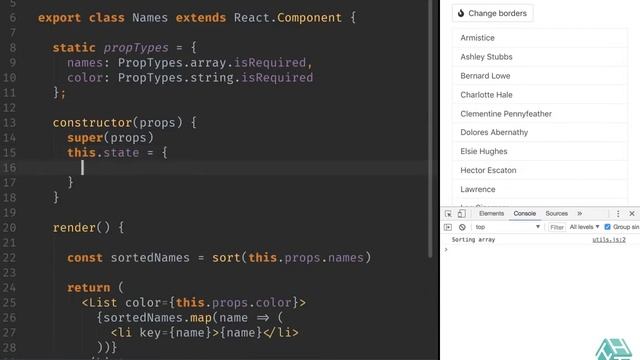Select the Armistice list item
The width and height of the screenshot is (640, 360).
click(540, 38)
